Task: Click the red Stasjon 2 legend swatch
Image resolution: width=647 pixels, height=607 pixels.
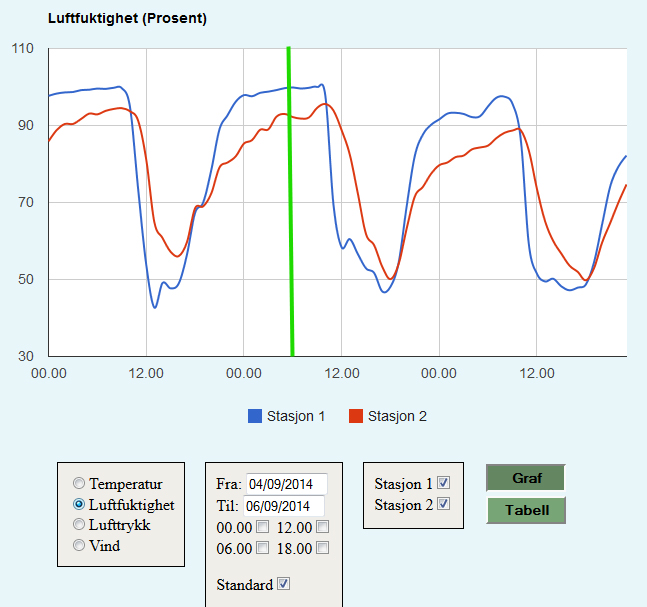Action: pos(355,416)
